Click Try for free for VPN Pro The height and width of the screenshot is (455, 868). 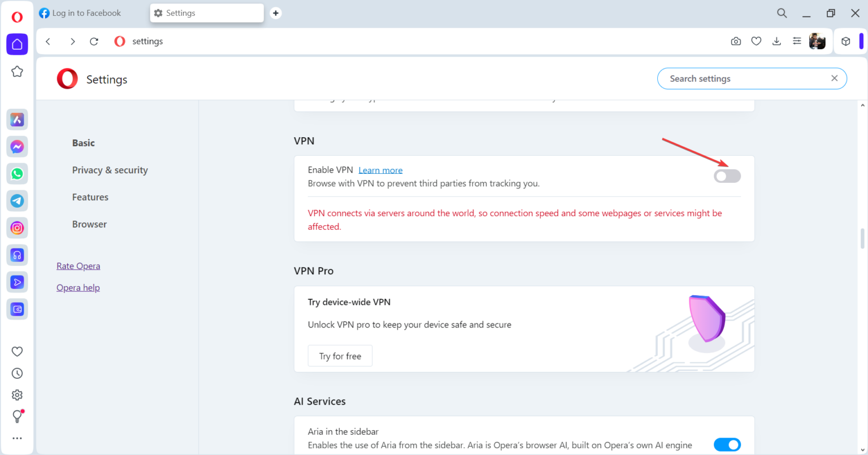(x=340, y=356)
